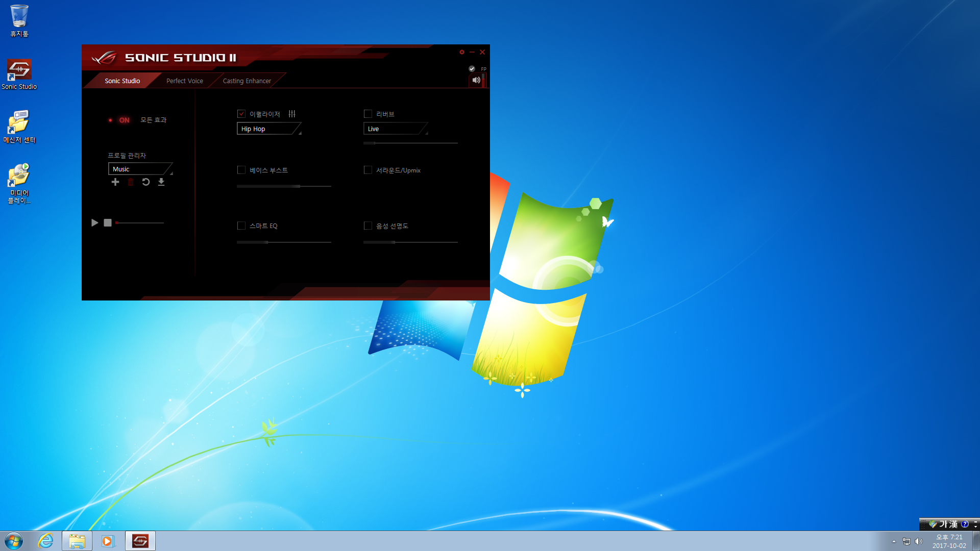980x551 pixels.
Task: Click the IME help question icon
Action: coord(965,524)
